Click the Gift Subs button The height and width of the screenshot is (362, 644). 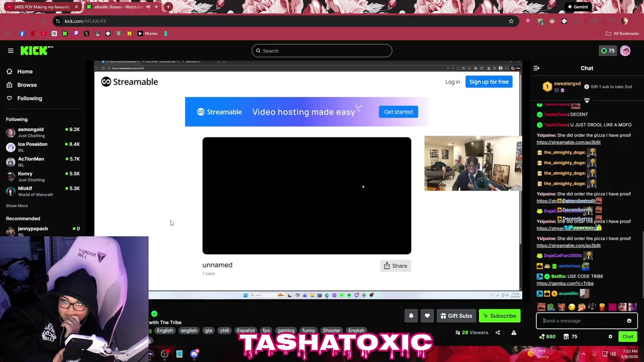pyautogui.click(x=456, y=316)
